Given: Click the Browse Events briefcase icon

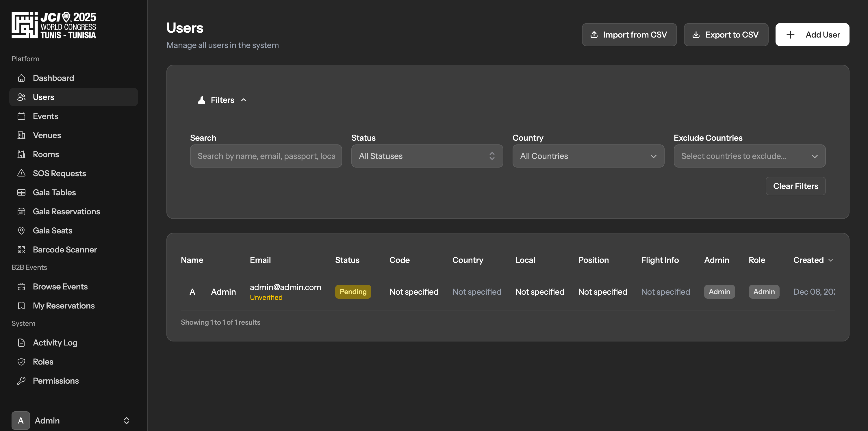Looking at the screenshot, I should 21,287.
